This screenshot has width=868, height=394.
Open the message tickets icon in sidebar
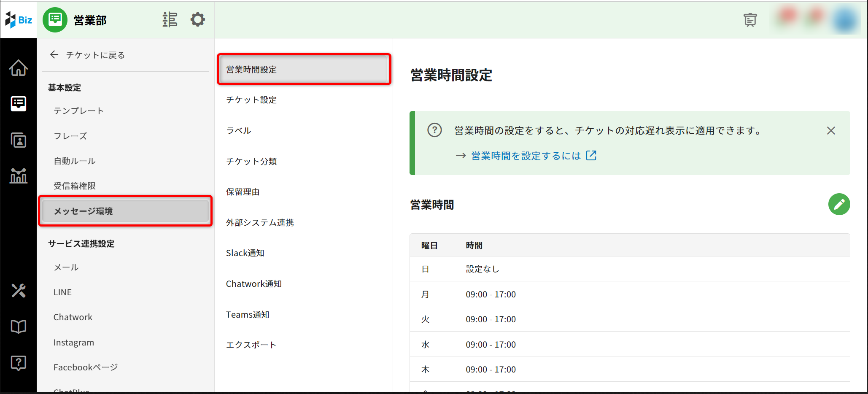[x=19, y=103]
